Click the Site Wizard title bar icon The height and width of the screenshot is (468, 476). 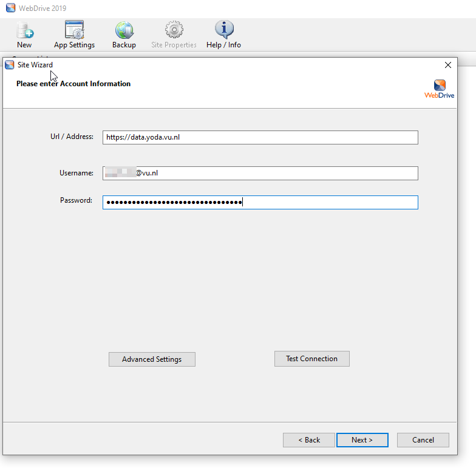[x=9, y=65]
